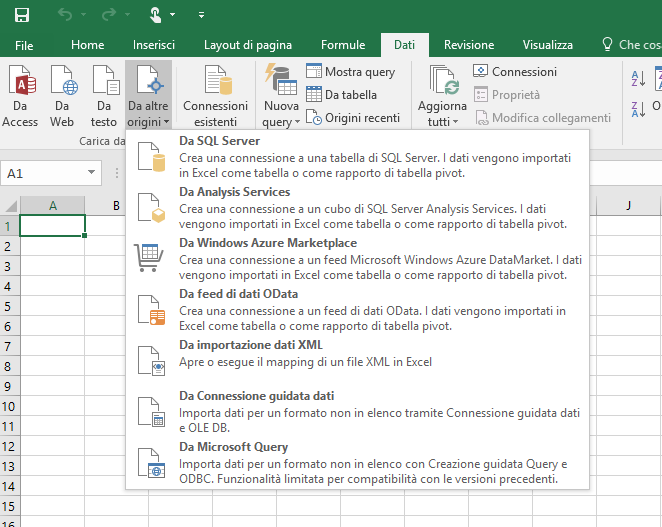Switch to the Home tab
The image size is (662, 527).
(87, 45)
